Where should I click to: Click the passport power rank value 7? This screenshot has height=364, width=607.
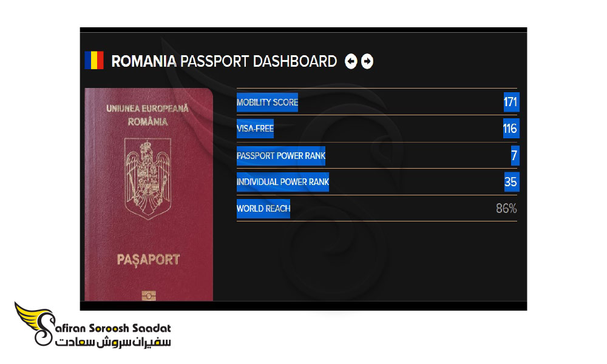pyautogui.click(x=515, y=155)
